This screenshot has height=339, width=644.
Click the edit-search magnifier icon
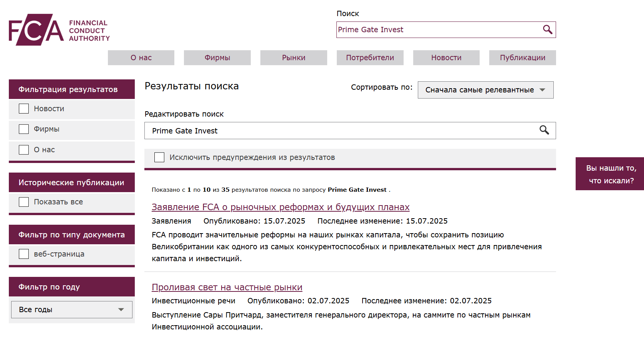(544, 130)
